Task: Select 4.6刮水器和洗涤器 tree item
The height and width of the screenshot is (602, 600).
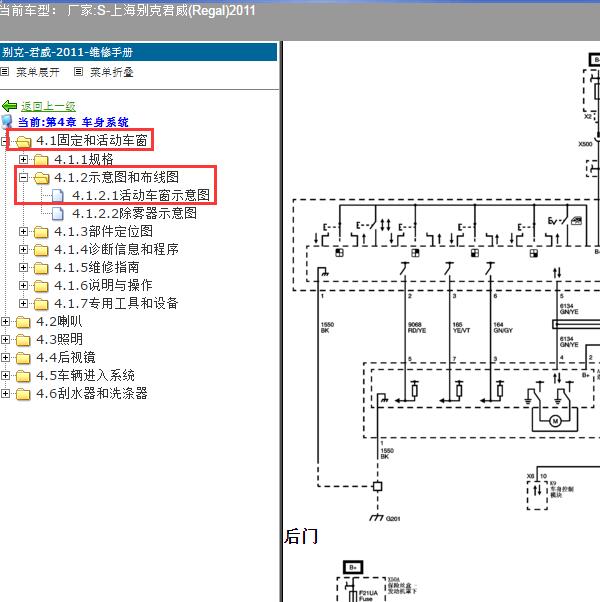Action: 92,393
